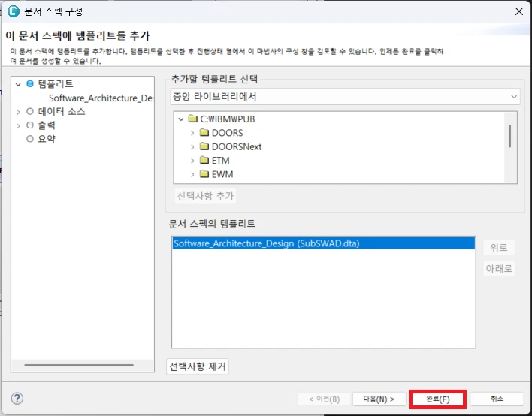Click the template folder tree vertical scrollbar
532x416 pixels.
click(510, 136)
